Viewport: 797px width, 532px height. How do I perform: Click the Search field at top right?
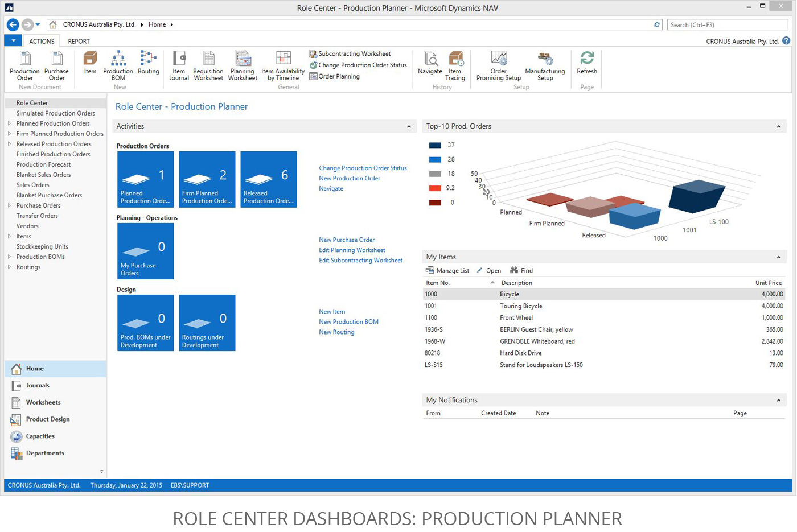728,24
